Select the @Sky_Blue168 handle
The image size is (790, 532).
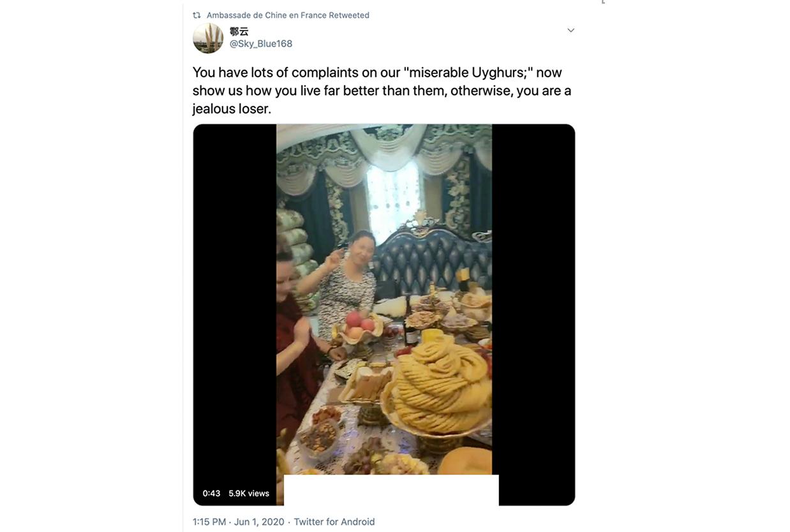coord(261,43)
